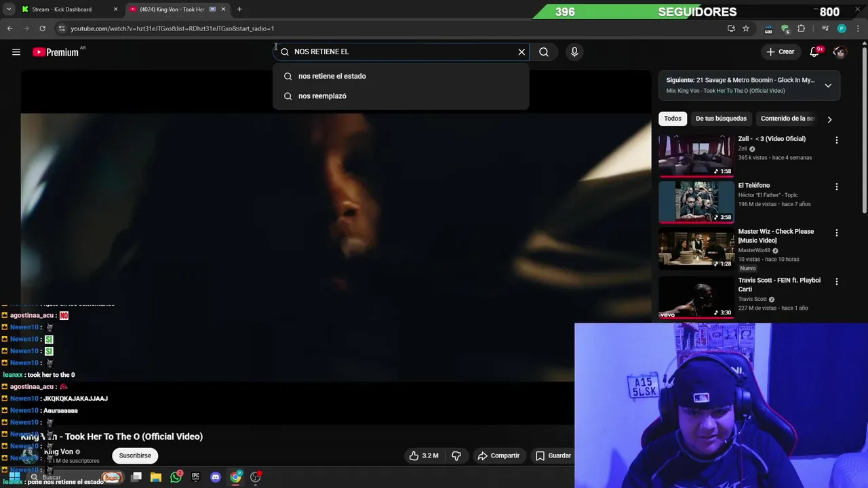Open Zell - <3 video thumbnail
Image resolution: width=868 pixels, height=488 pixels.
pyautogui.click(x=696, y=155)
